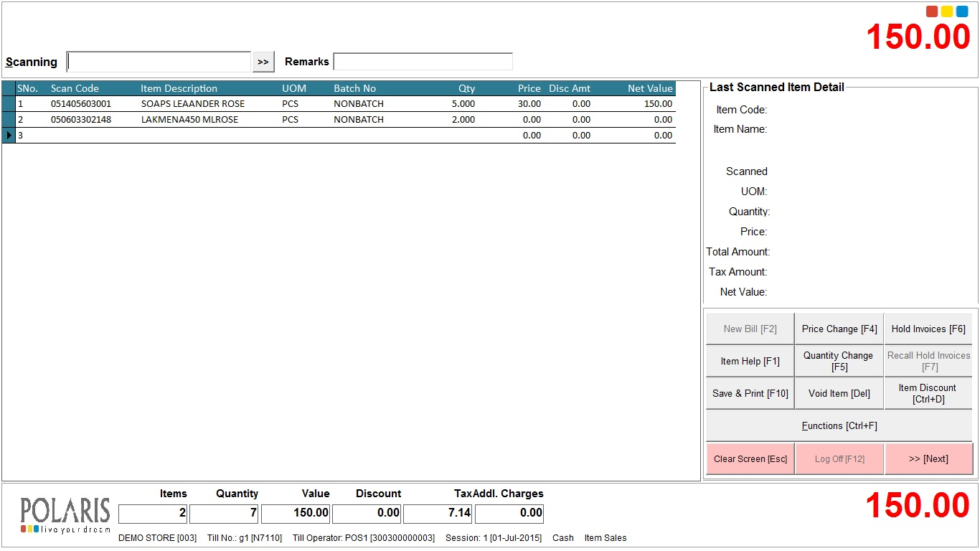Viewport: 980px width, 551px height.
Task: Click the red square window control icon
Action: point(932,11)
